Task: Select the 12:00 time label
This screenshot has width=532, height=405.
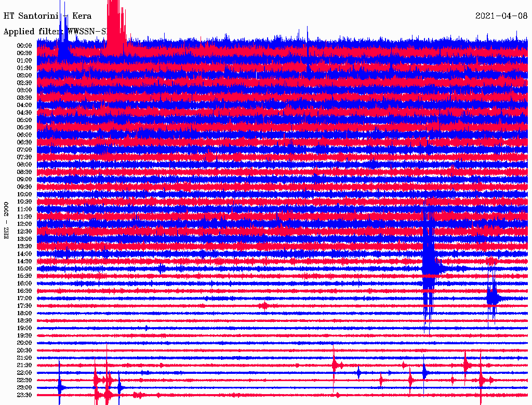Action: click(24, 224)
